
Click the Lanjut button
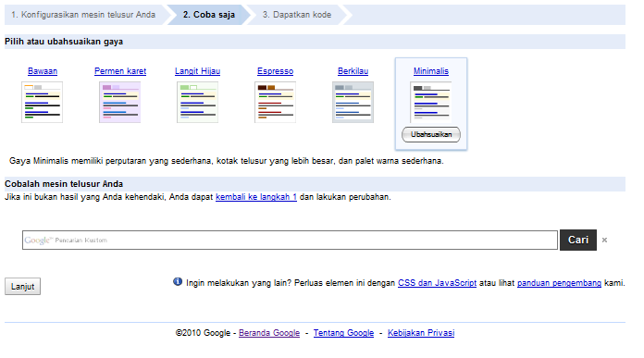(x=22, y=287)
